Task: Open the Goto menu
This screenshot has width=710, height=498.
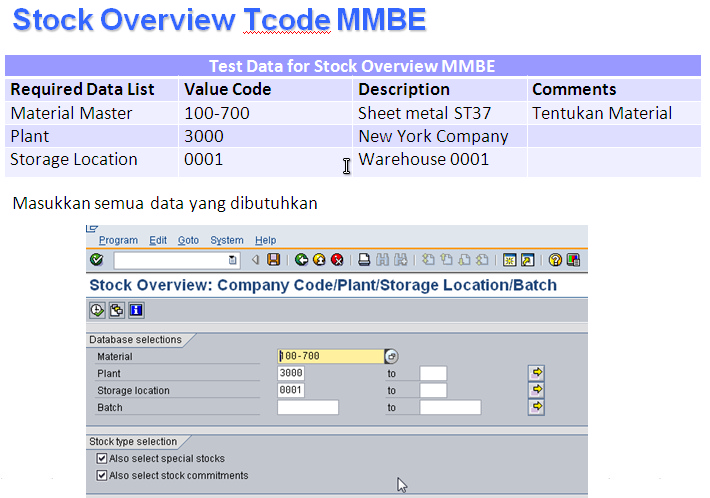Action: (188, 240)
